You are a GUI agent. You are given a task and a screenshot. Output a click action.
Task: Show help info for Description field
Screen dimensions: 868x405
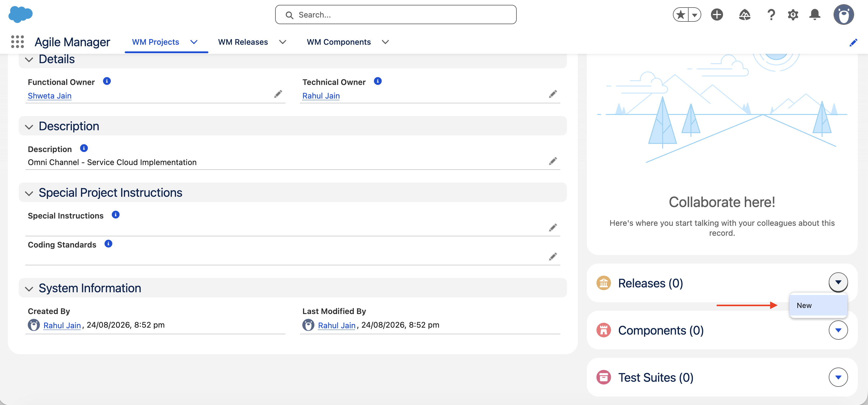(x=84, y=148)
